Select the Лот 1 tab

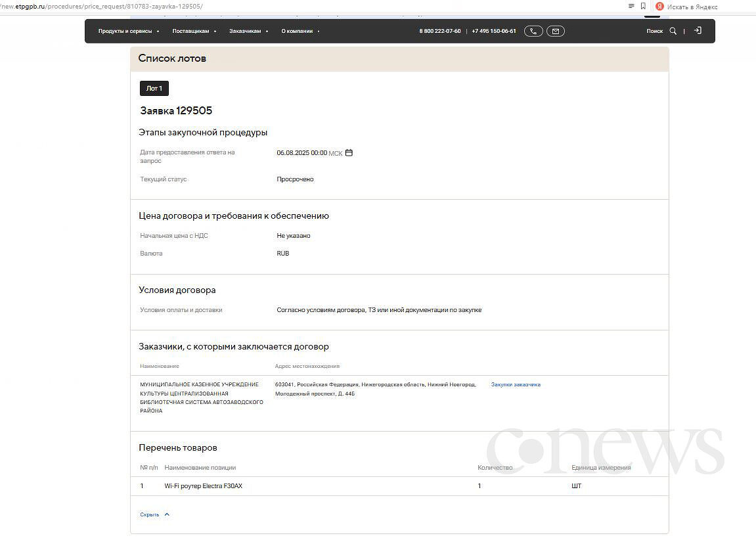[154, 88]
